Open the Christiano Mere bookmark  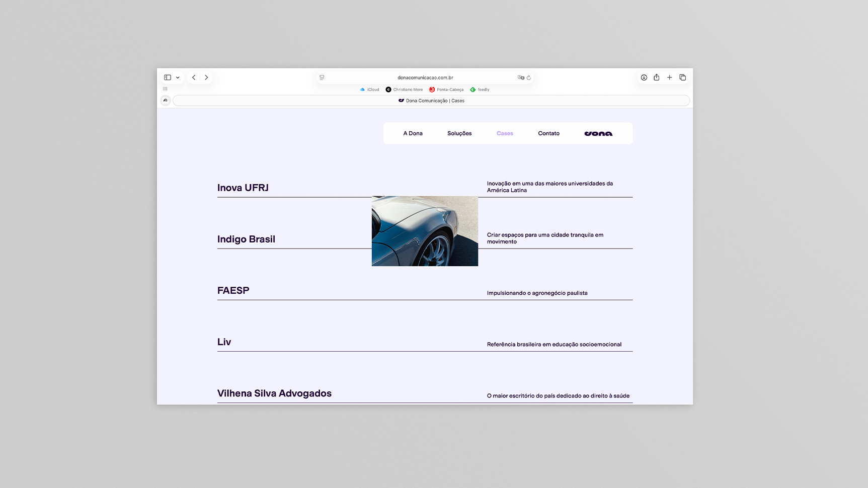(404, 90)
